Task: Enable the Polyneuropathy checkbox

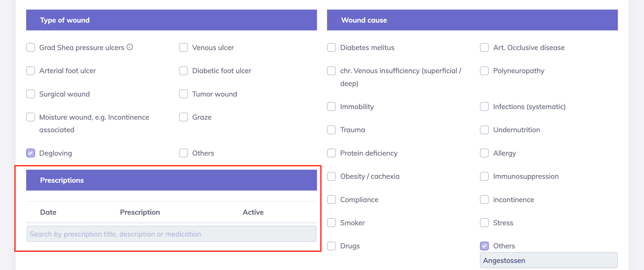Action: [484, 71]
